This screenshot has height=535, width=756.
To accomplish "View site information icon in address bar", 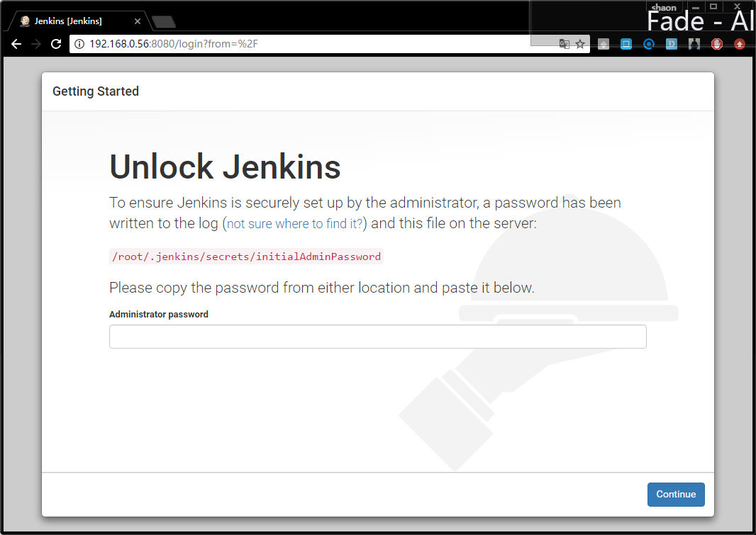I will pyautogui.click(x=79, y=44).
